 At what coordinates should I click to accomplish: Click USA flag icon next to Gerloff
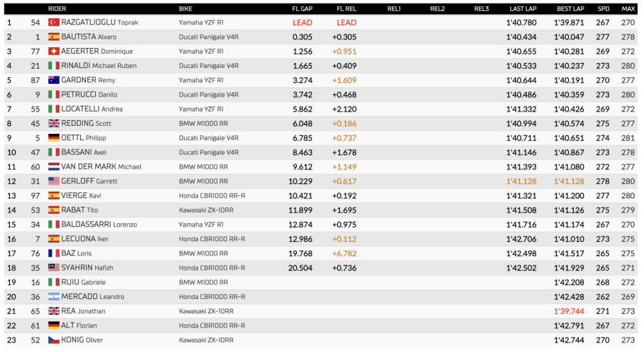pos(53,181)
